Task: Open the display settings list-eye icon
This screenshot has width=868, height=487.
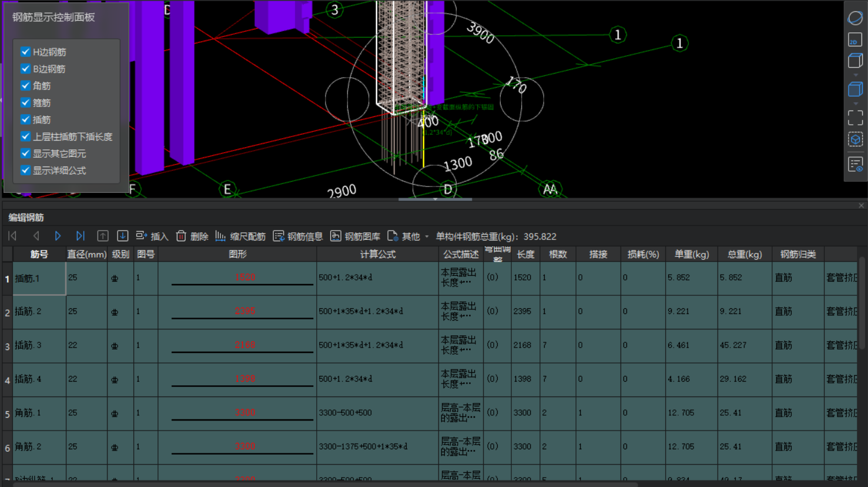Action: pos(855,165)
